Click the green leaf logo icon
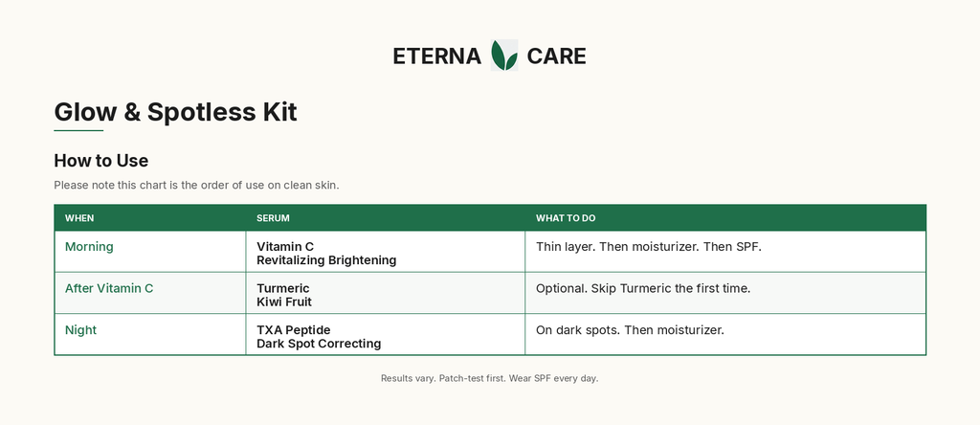 point(503,55)
